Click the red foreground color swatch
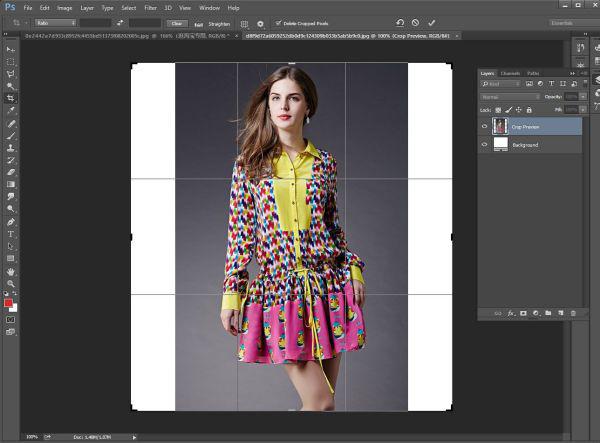This screenshot has height=443, width=600. pyautogui.click(x=9, y=302)
